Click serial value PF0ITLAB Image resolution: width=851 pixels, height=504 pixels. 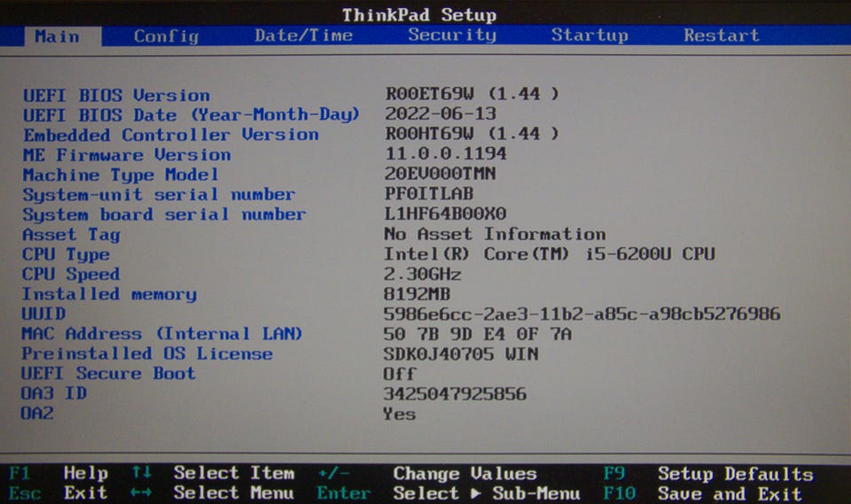(x=429, y=194)
